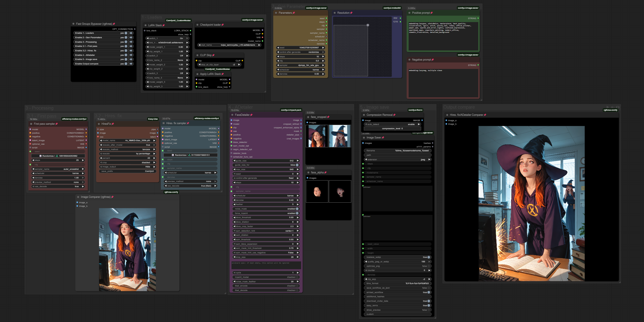Screen dimensions: 644x322
Task: Toggle Enable 3.2 - Hires. fix switch
Action: (126, 51)
